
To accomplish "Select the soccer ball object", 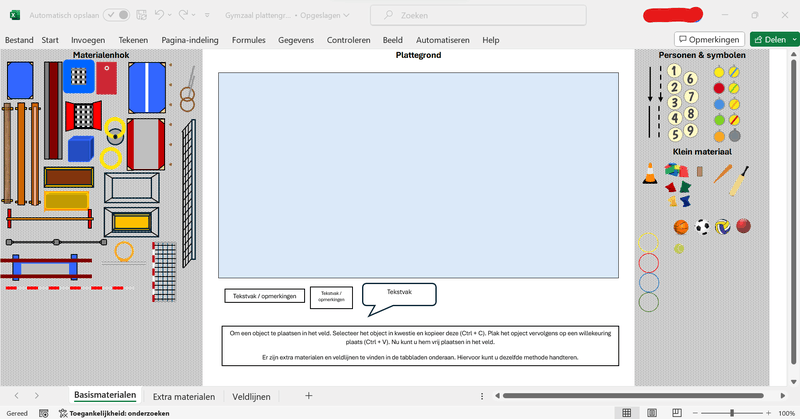I will coord(702,227).
